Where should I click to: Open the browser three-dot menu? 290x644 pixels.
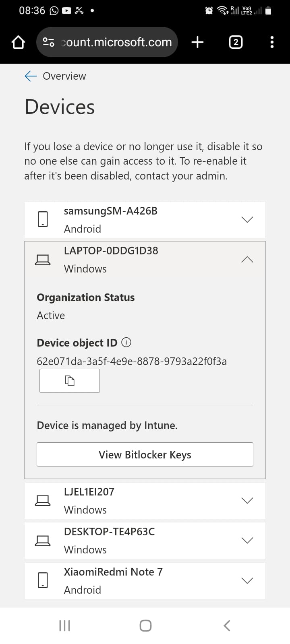pos(272,42)
